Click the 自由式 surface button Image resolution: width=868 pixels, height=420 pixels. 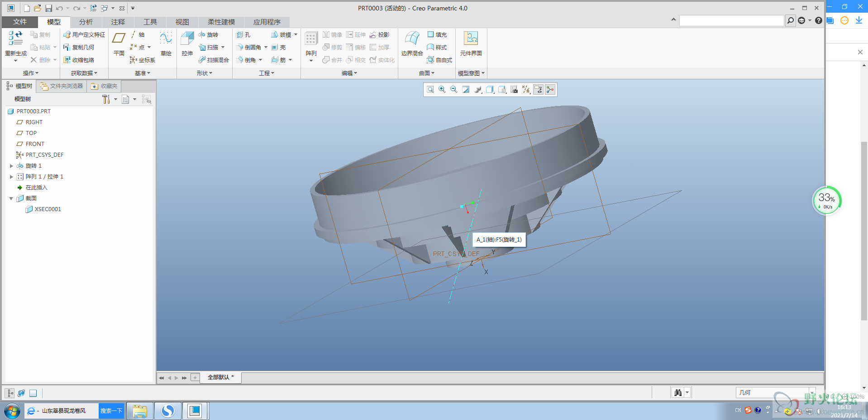pos(440,60)
